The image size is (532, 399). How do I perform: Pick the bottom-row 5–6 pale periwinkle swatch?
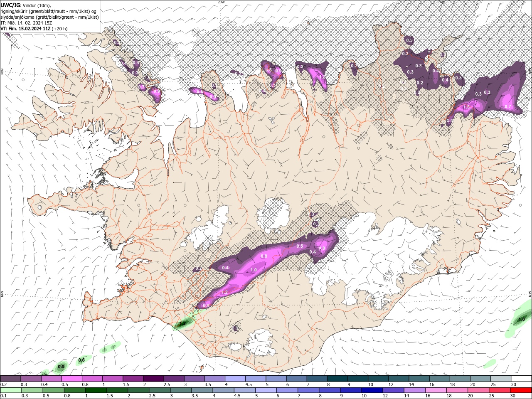coord(266,390)
